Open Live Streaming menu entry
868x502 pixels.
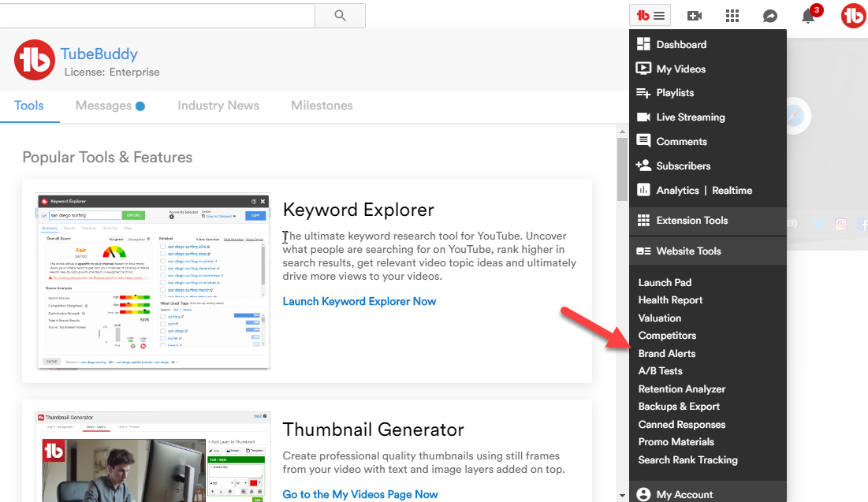click(690, 117)
